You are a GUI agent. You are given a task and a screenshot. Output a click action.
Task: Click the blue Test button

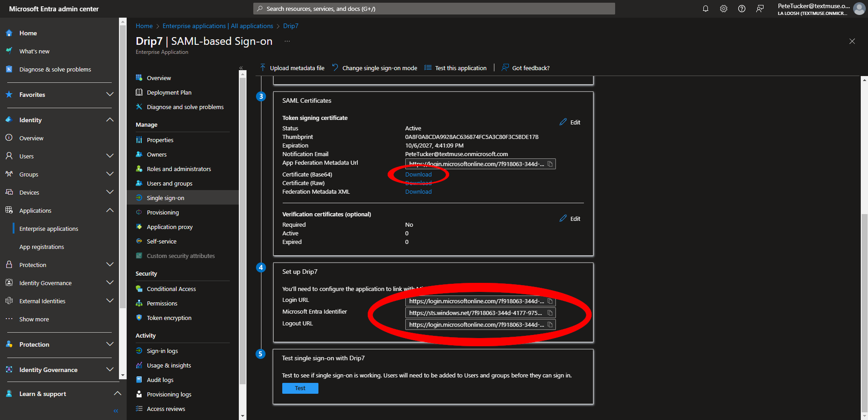click(300, 388)
